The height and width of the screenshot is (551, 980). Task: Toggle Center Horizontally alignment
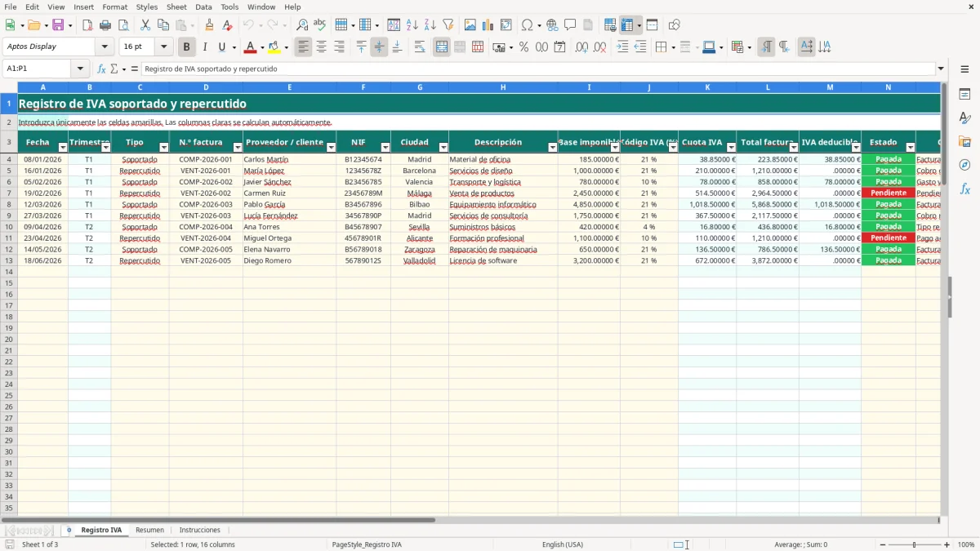321,47
